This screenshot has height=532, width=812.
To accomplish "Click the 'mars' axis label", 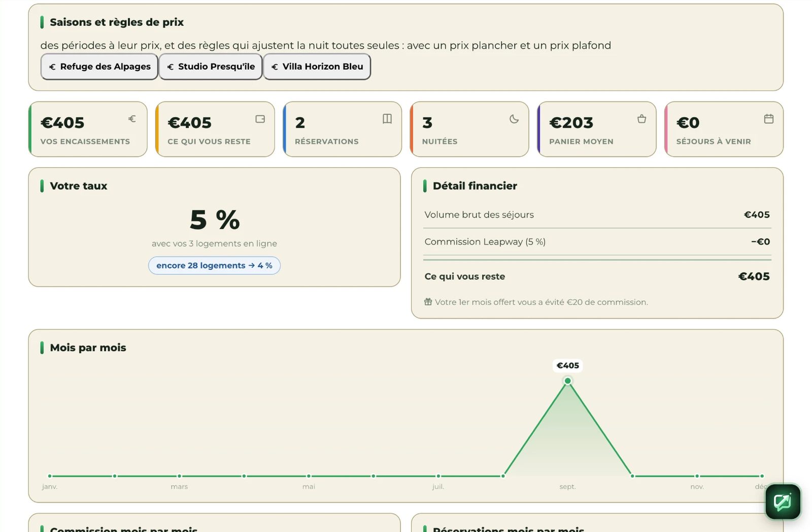I will click(179, 486).
